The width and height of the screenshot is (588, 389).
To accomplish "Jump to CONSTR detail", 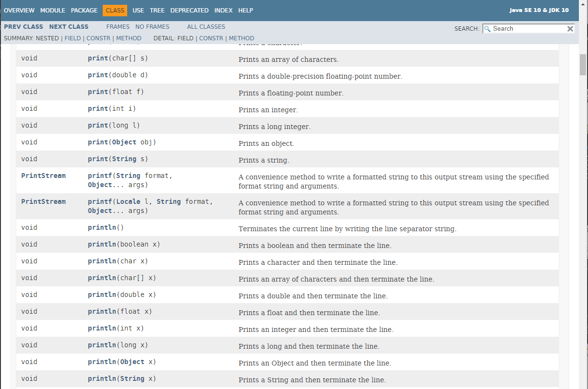I will click(x=211, y=38).
